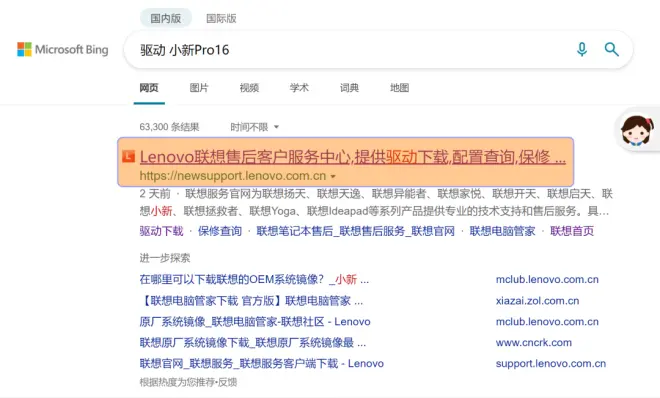
Task: Switch to 国际版 search mode
Action: [x=221, y=18]
